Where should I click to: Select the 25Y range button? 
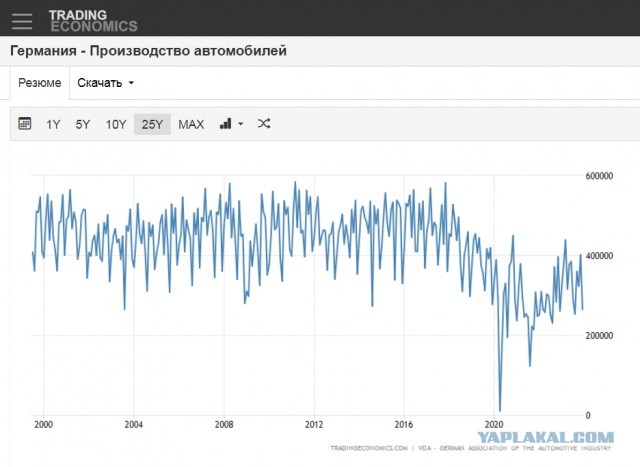152,124
